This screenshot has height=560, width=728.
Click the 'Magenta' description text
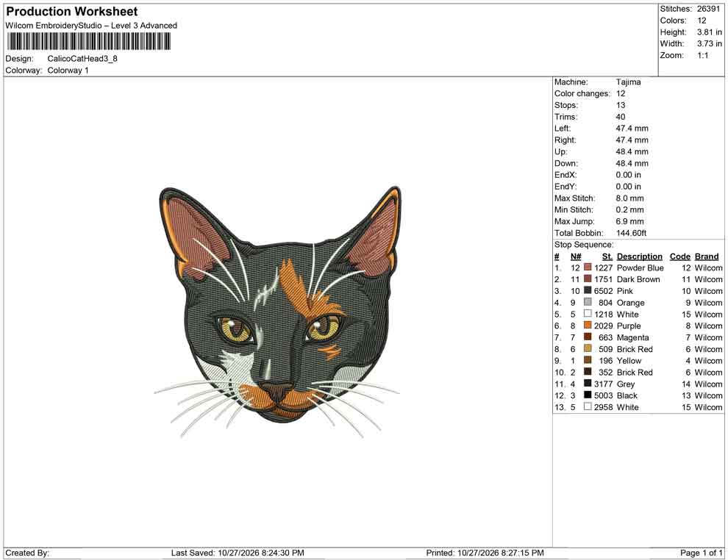click(x=632, y=337)
